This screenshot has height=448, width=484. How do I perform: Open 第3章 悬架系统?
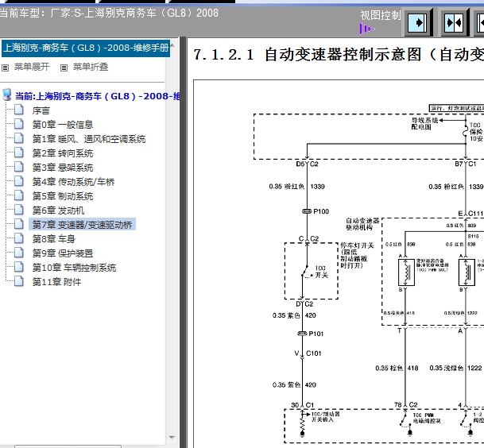point(63,168)
